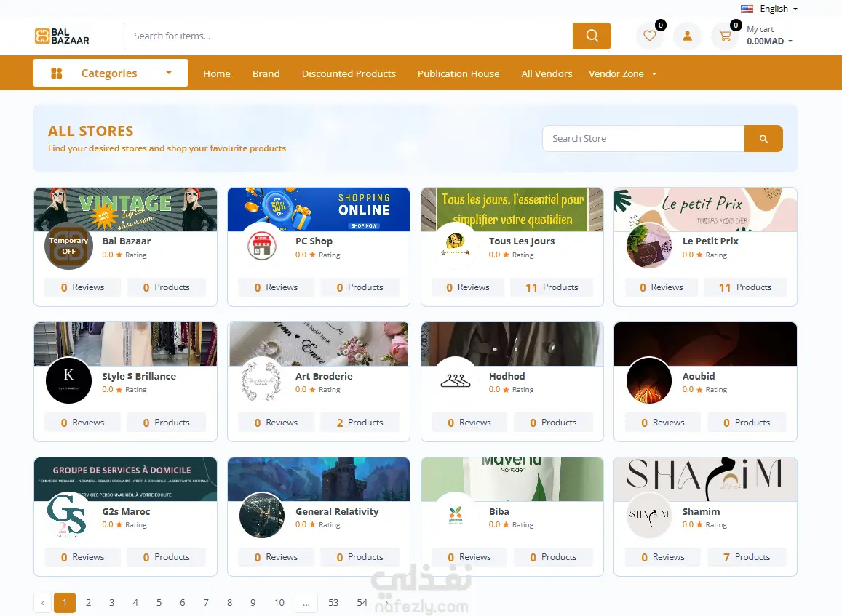Open the Art Broderie store name link
Image resolution: width=842 pixels, height=616 pixels.
click(x=324, y=376)
